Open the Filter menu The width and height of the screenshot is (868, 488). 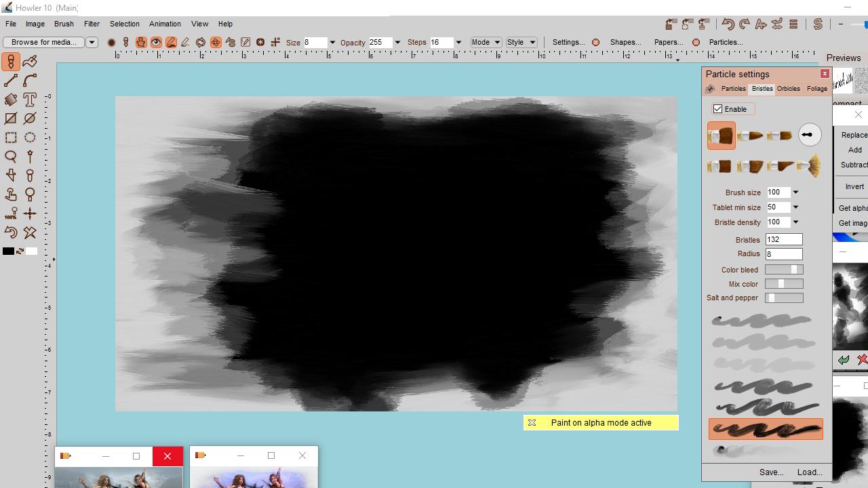tap(92, 24)
